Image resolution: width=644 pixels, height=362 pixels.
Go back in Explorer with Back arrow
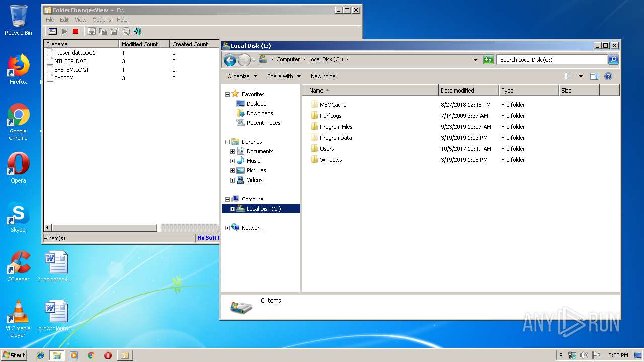[x=230, y=60]
